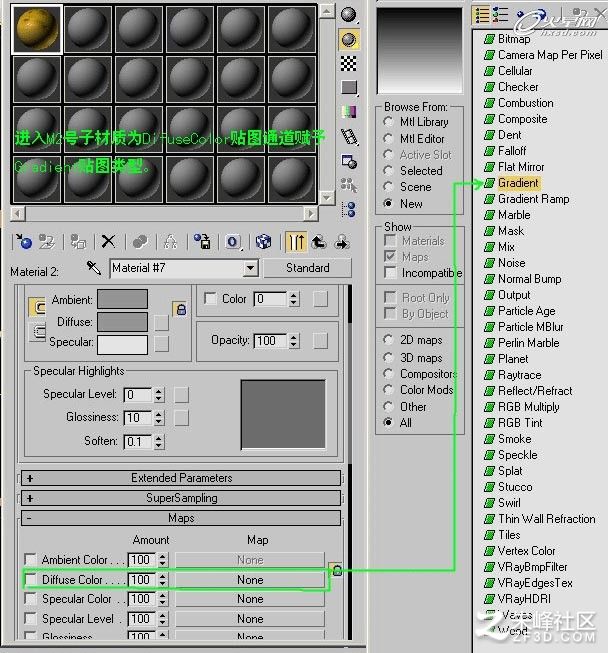Click the Make Material Copy icon
This screenshot has height=653, width=608.
tap(140, 242)
